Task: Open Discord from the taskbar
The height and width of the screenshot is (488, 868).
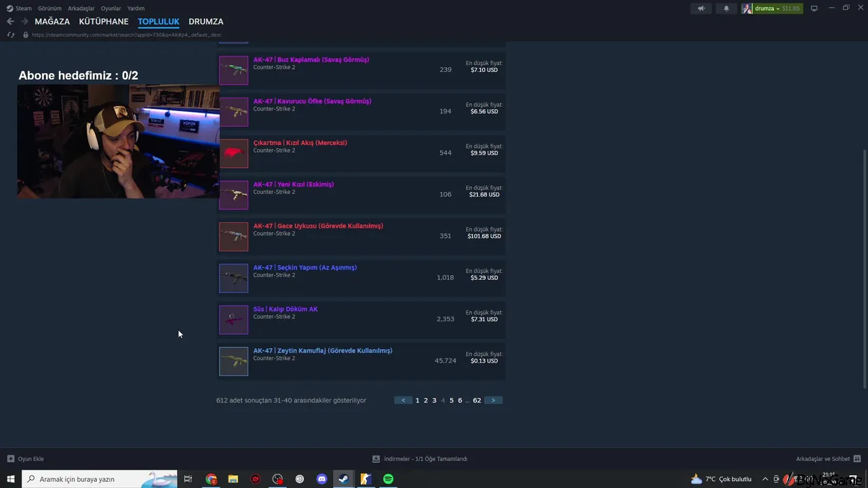Action: pos(322,479)
